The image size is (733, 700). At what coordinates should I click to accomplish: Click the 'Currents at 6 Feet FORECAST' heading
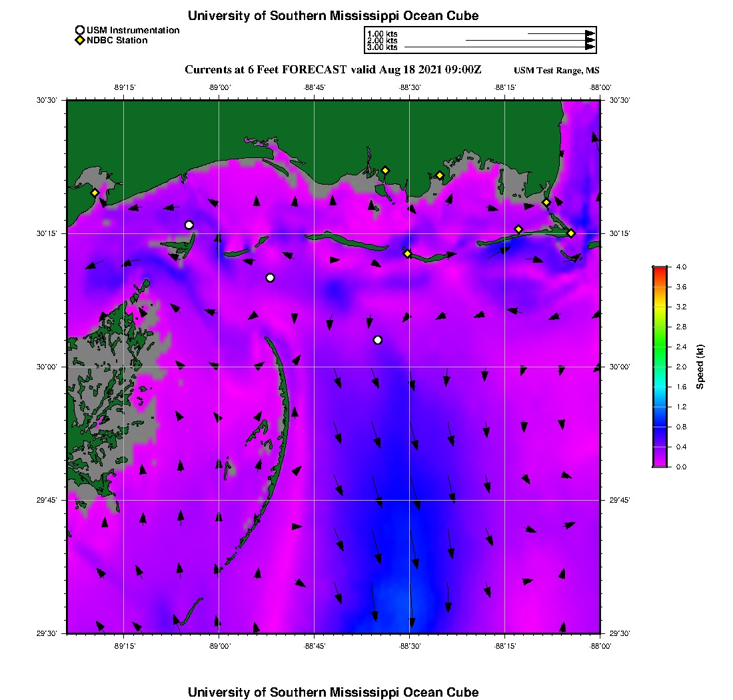tap(333, 70)
